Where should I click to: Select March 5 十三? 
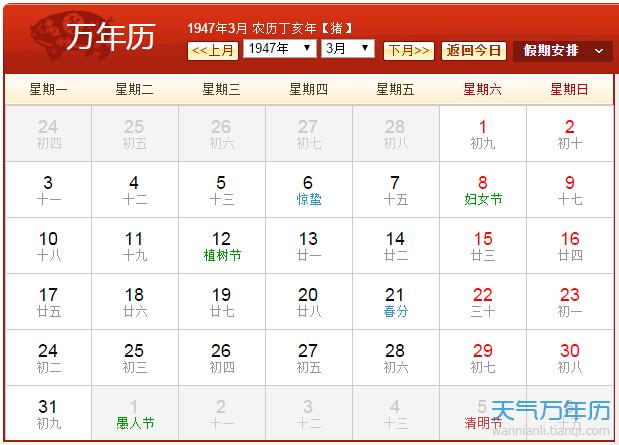point(222,190)
